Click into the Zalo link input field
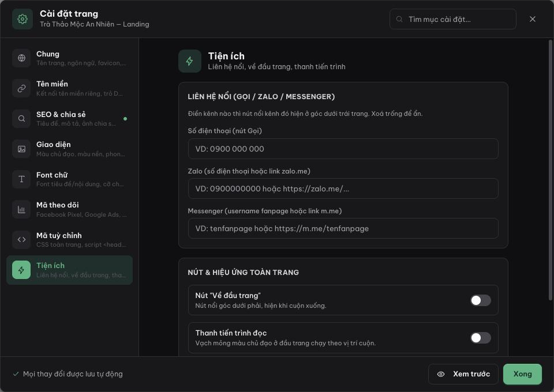Screen dimensions: 554x392 (343, 189)
